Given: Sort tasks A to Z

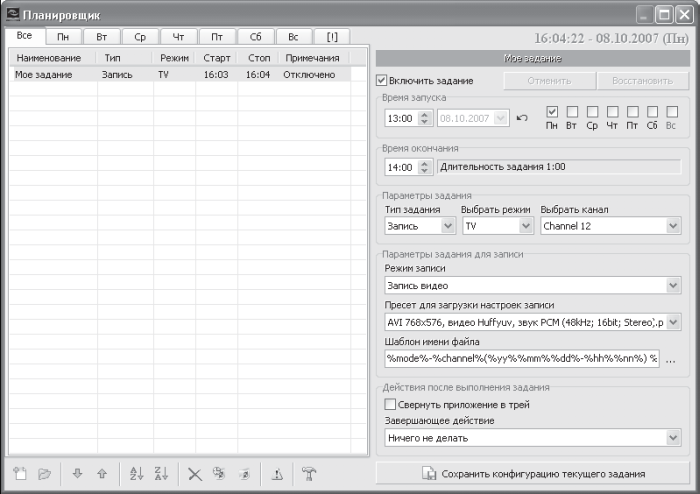Looking at the screenshot, I should (137, 473).
